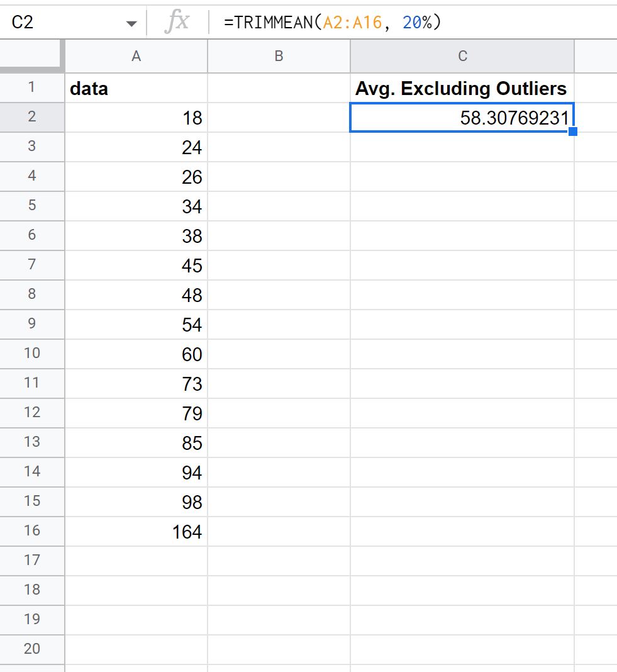Select the 'data' header cell
This screenshot has width=617, height=672.
pyautogui.click(x=136, y=88)
